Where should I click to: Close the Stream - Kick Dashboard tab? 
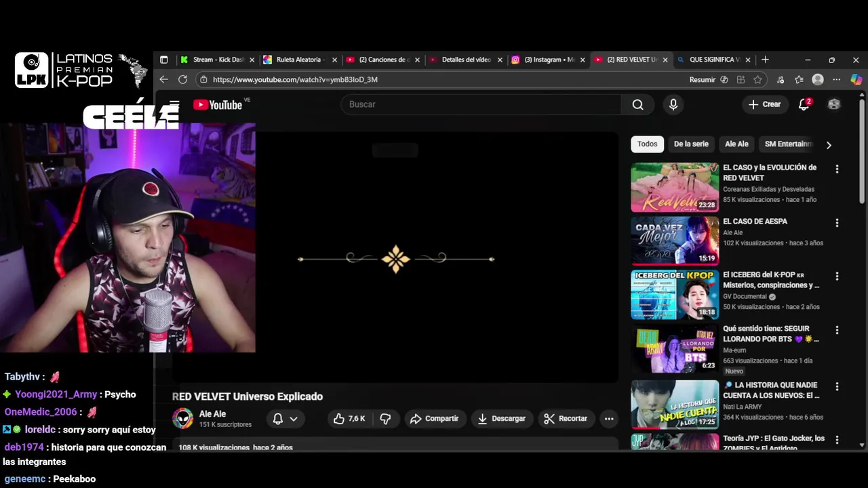tap(252, 60)
